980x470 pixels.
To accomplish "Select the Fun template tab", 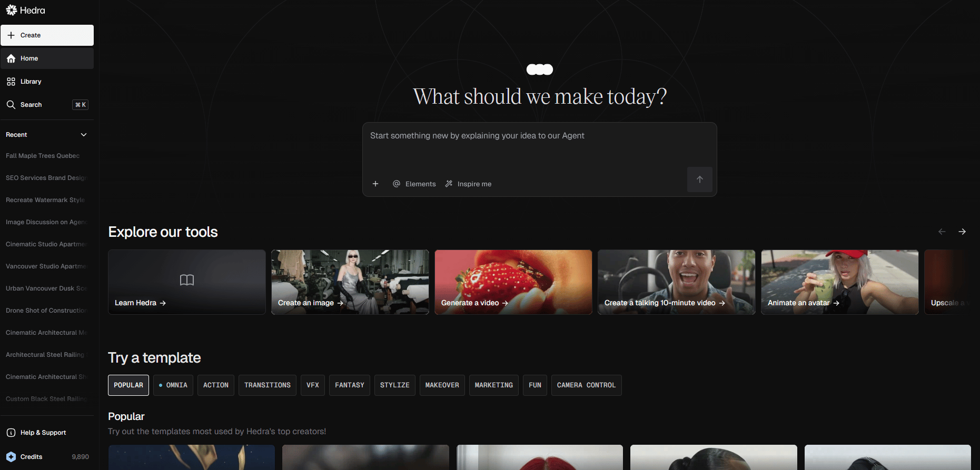I will pos(535,385).
